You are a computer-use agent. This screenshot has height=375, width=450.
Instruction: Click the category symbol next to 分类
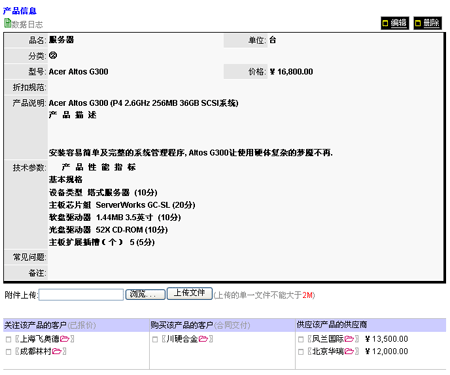point(53,55)
